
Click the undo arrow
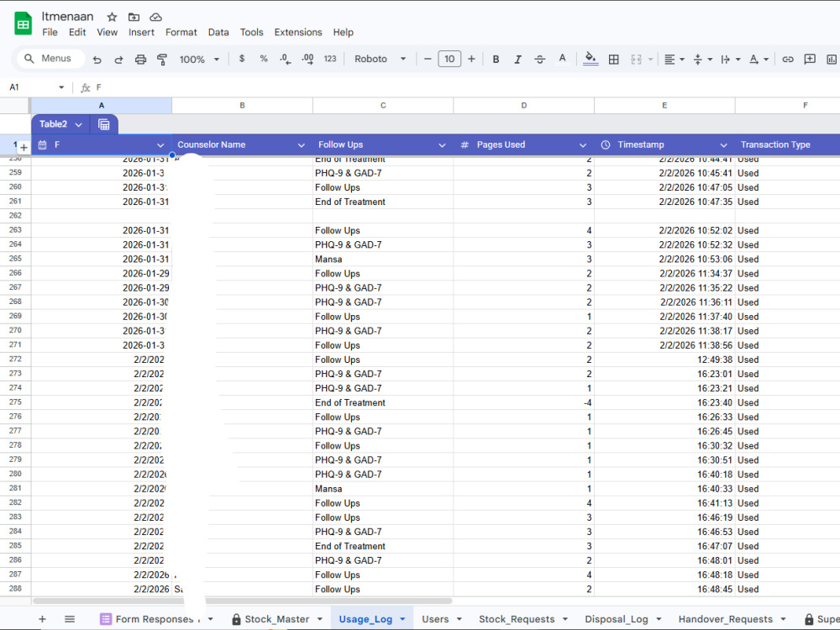click(x=97, y=60)
